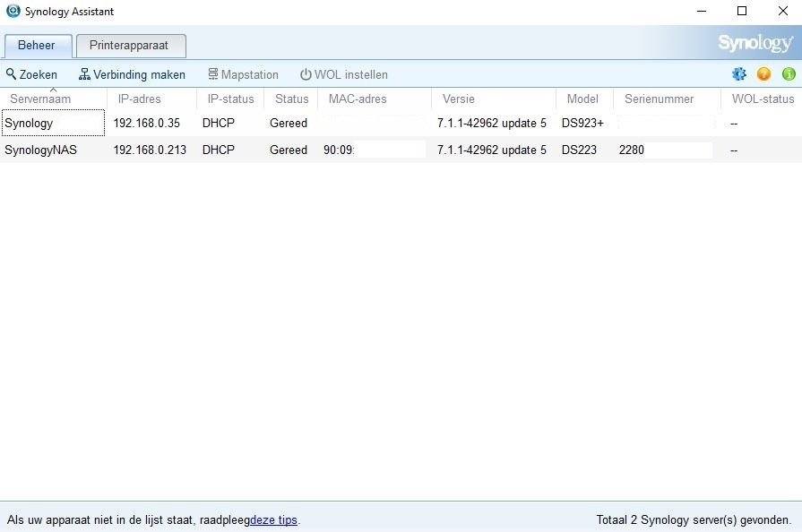Click the DS923+ model cell
The image size is (802, 532).
582,124
